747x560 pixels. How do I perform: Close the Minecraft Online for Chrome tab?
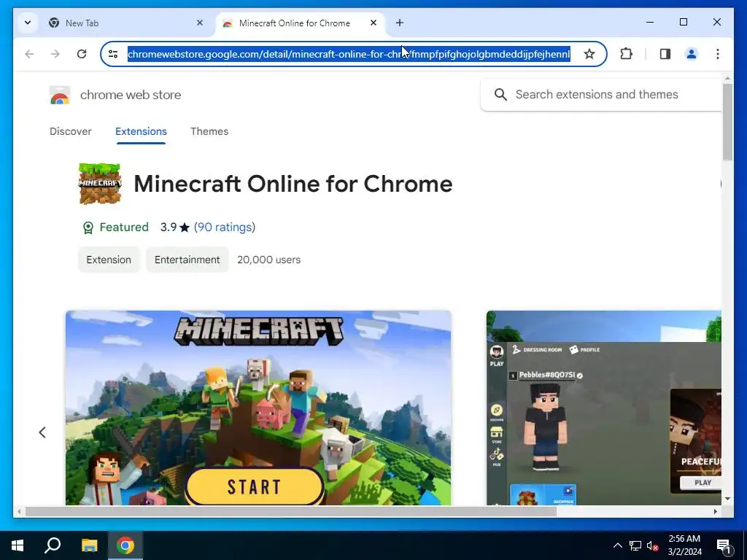click(x=373, y=23)
